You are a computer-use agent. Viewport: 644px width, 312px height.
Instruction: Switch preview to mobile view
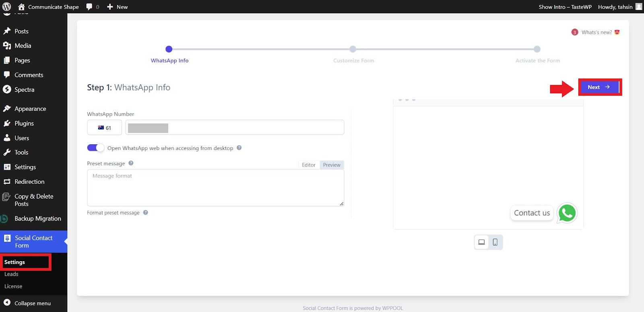(495, 242)
